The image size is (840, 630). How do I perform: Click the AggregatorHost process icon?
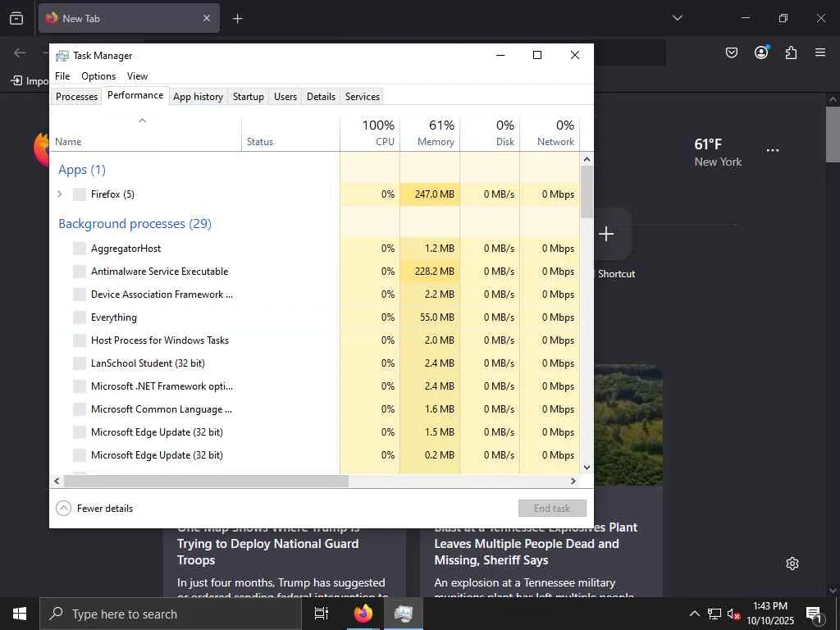pyautogui.click(x=80, y=249)
